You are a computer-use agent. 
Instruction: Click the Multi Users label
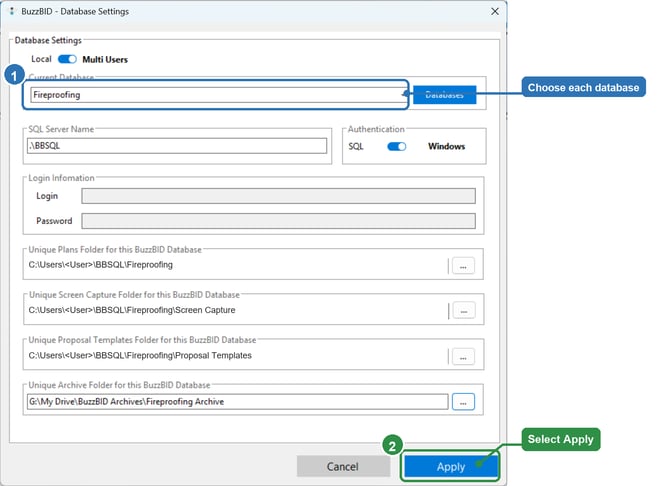(105, 59)
